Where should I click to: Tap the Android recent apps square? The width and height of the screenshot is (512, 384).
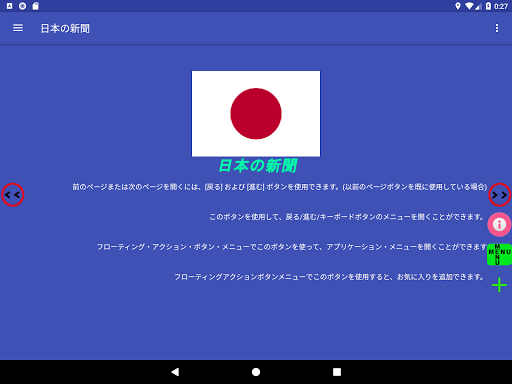(x=337, y=372)
